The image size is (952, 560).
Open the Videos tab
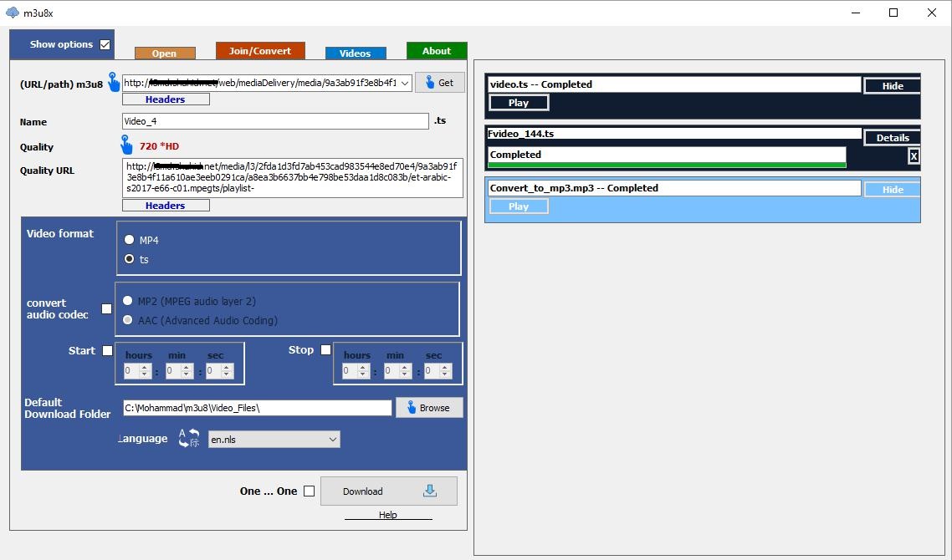click(356, 53)
